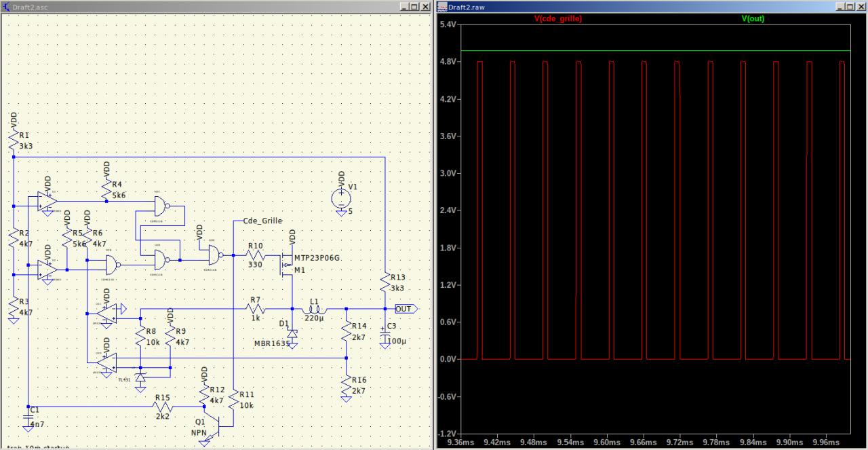Viewport: 868px width, 450px height.
Task: Select the R13 3k3 resistor
Action: (x=384, y=281)
